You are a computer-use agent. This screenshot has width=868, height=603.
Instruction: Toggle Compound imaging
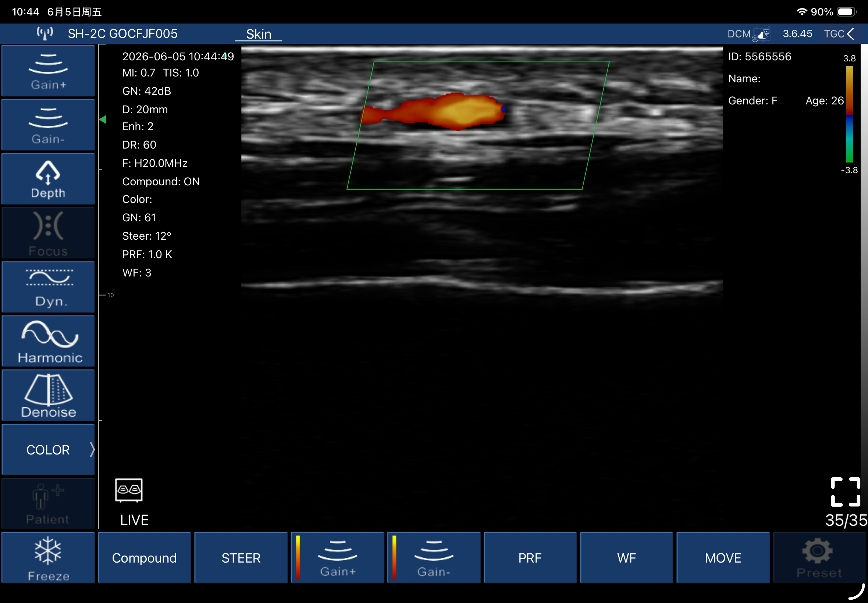[x=144, y=558]
